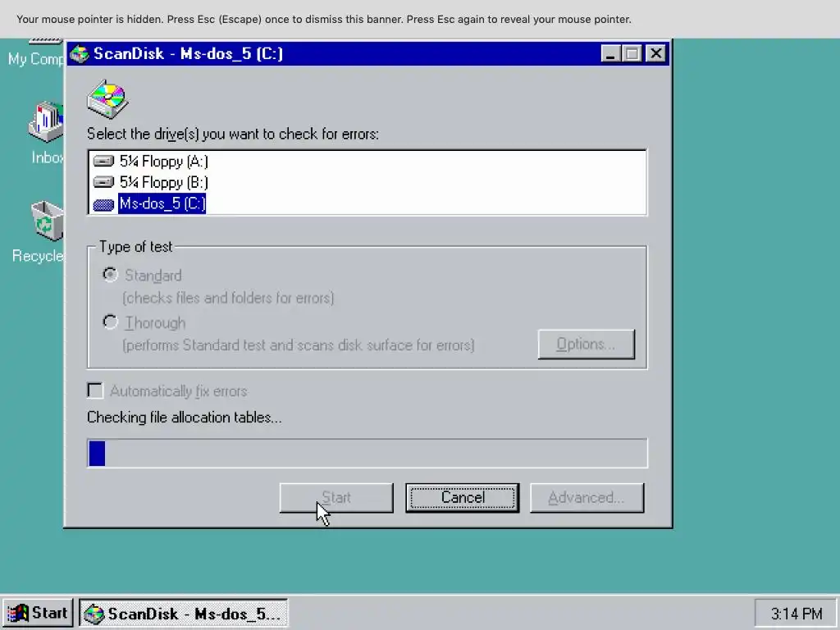This screenshot has height=630, width=840.
Task: Open the Recycle Bin desktop icon
Action: (x=47, y=221)
